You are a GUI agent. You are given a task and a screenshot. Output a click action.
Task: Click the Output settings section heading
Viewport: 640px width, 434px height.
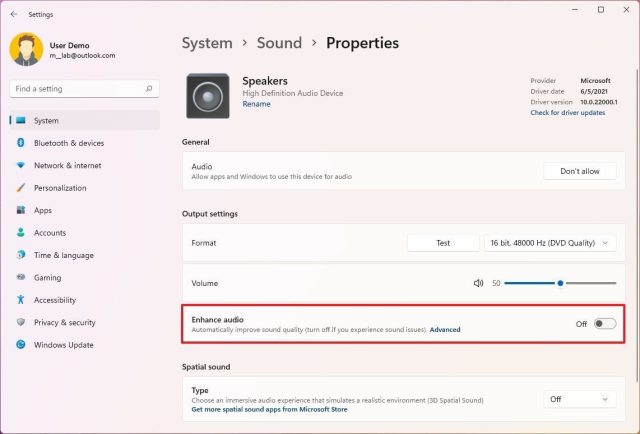(210, 214)
